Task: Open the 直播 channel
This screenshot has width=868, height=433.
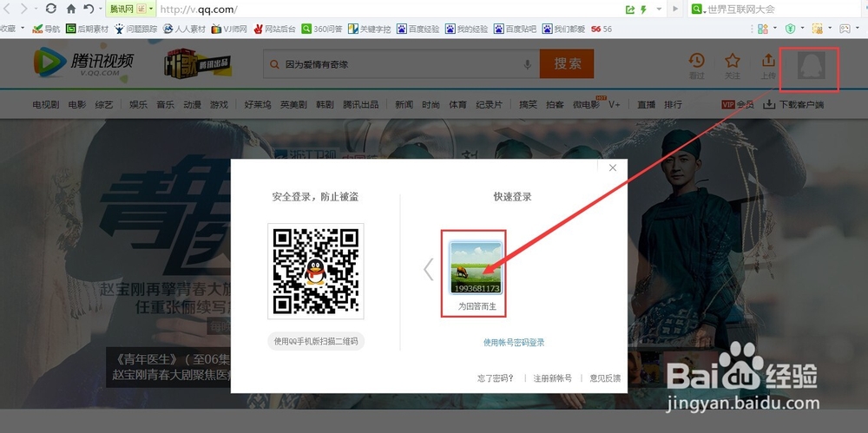Action: tap(646, 104)
